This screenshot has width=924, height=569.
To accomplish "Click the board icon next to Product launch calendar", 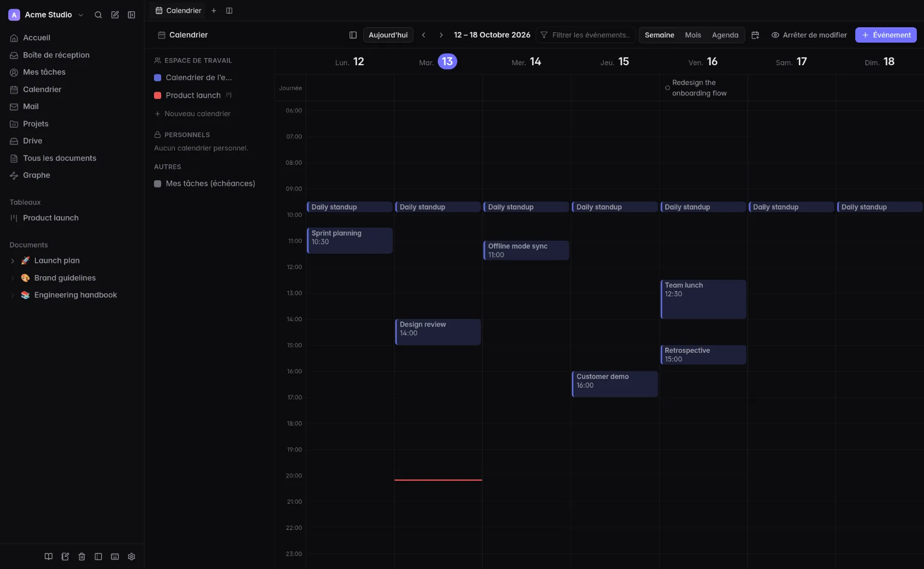I will pyautogui.click(x=229, y=95).
